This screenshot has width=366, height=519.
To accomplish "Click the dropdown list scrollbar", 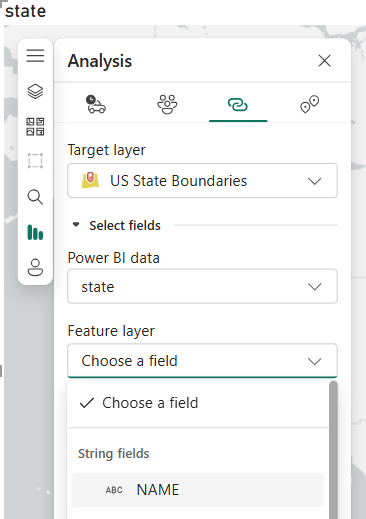I will (x=333, y=450).
